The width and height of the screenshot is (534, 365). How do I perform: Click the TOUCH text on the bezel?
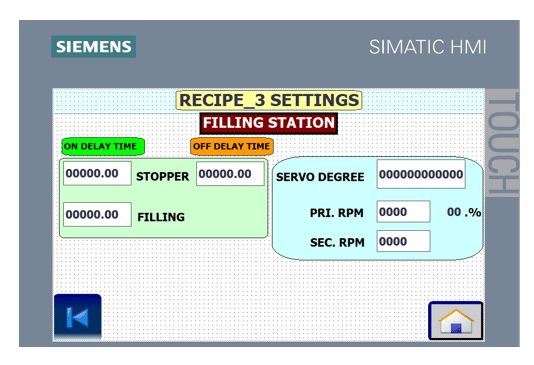503,143
